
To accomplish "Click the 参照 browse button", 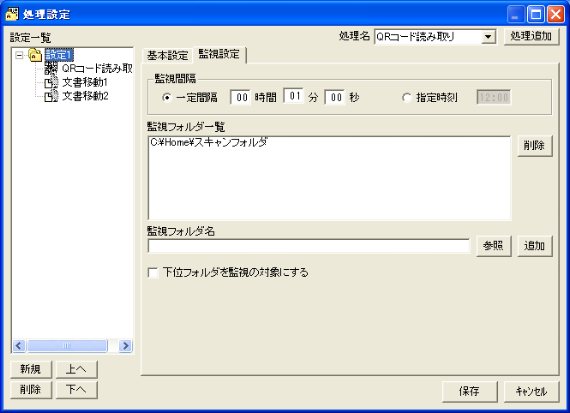I will click(493, 246).
